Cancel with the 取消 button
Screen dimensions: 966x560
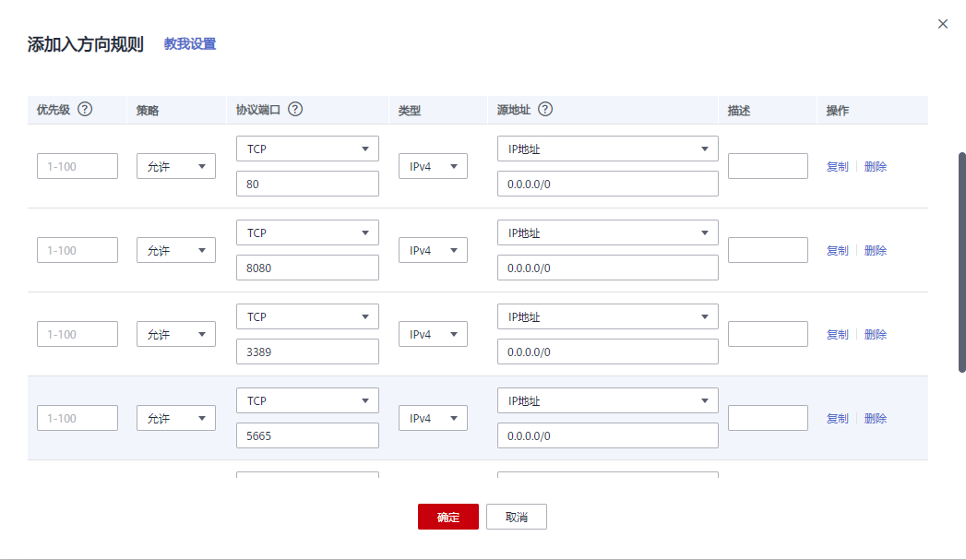[x=517, y=517]
